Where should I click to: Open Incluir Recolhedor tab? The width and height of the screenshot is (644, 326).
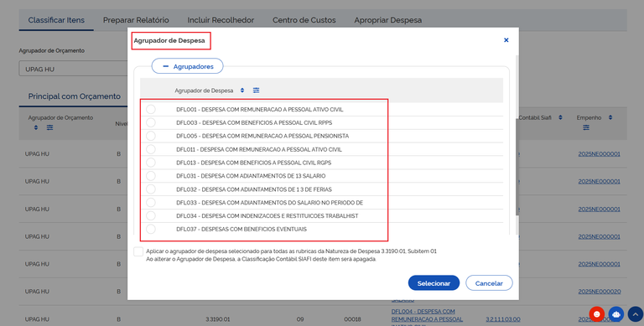pyautogui.click(x=221, y=20)
